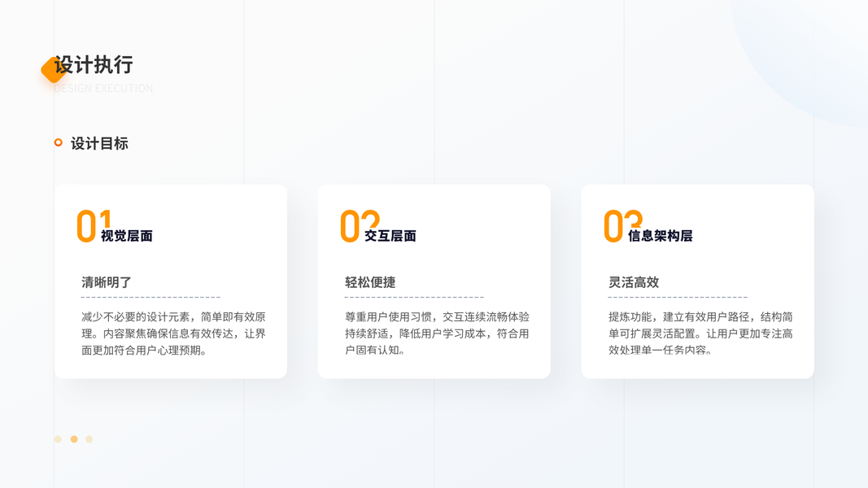Click the orange 01 number

click(x=94, y=226)
